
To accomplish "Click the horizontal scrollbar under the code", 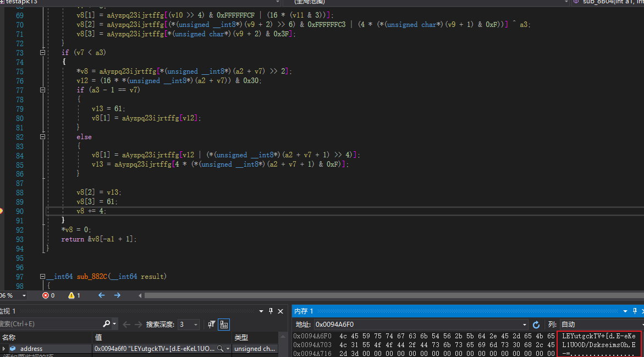I will 392,295.
